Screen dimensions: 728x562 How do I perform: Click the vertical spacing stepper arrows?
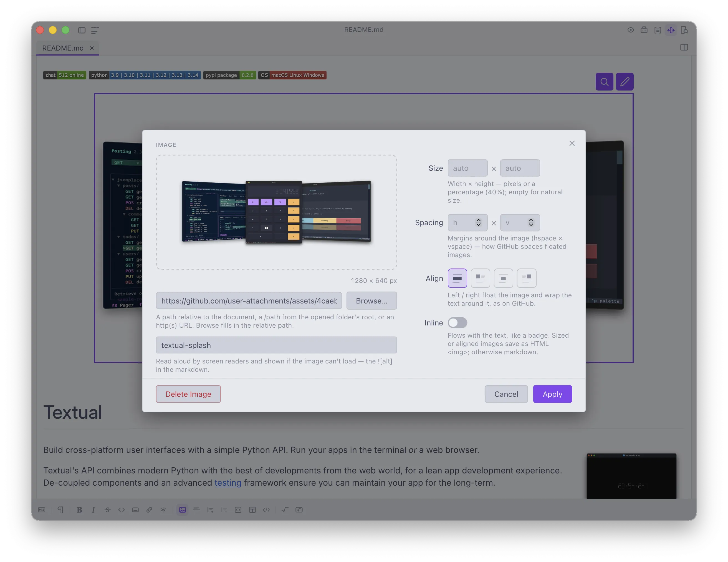click(531, 222)
